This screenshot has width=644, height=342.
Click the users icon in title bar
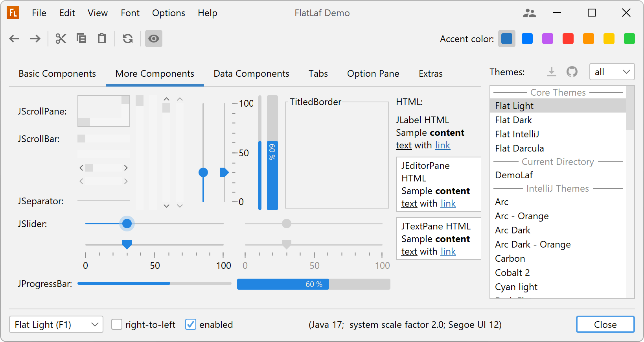530,13
